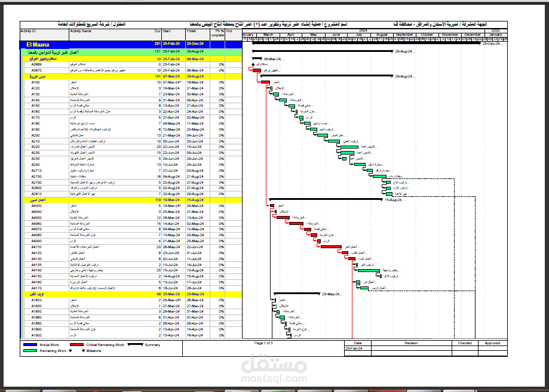Select activity ID A4170 cell
Viewport: 549px width, 392px height.
pyautogui.click(x=36, y=288)
